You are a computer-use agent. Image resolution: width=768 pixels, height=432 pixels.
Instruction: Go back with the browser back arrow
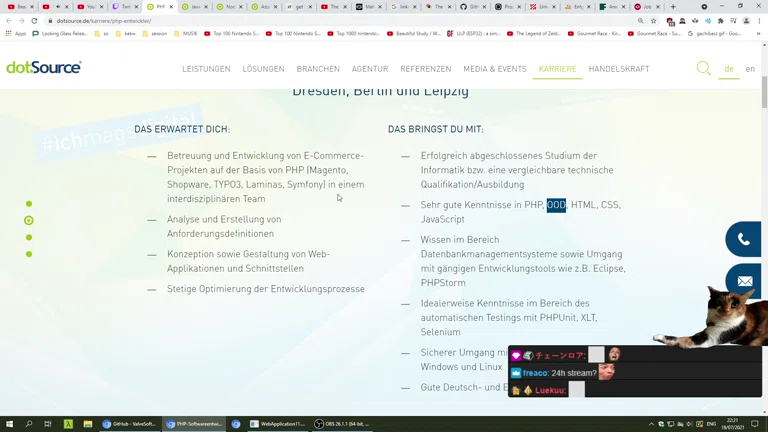coord(9,21)
